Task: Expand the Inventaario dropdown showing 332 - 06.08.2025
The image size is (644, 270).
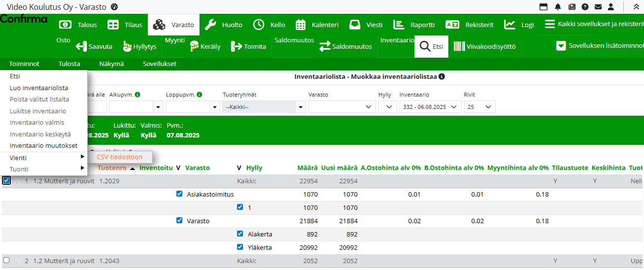Action: (x=430, y=107)
